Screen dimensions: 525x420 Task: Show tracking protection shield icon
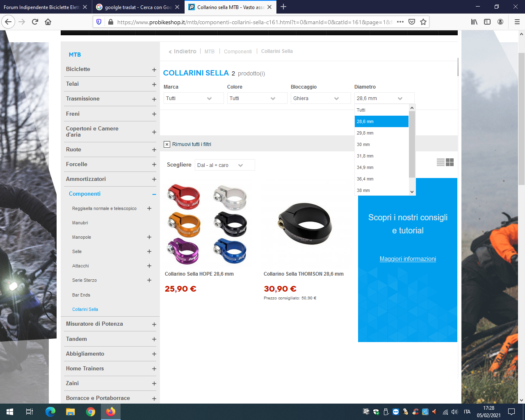99,22
